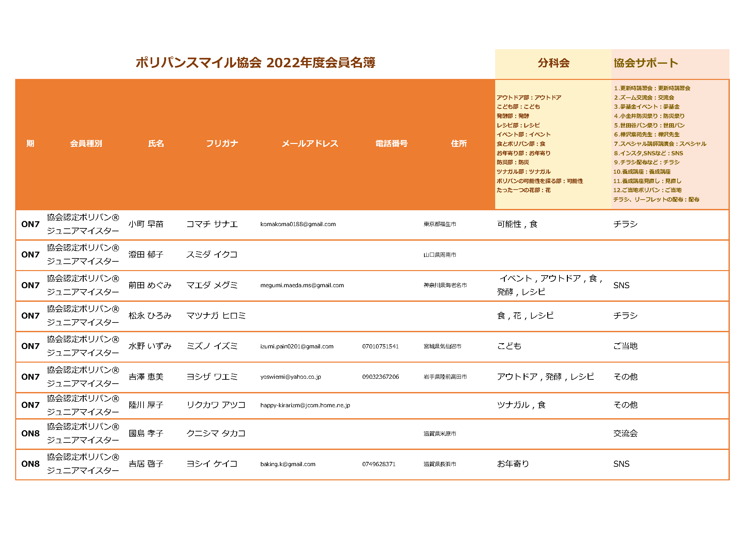Click phone number 07010751541

click(380, 346)
